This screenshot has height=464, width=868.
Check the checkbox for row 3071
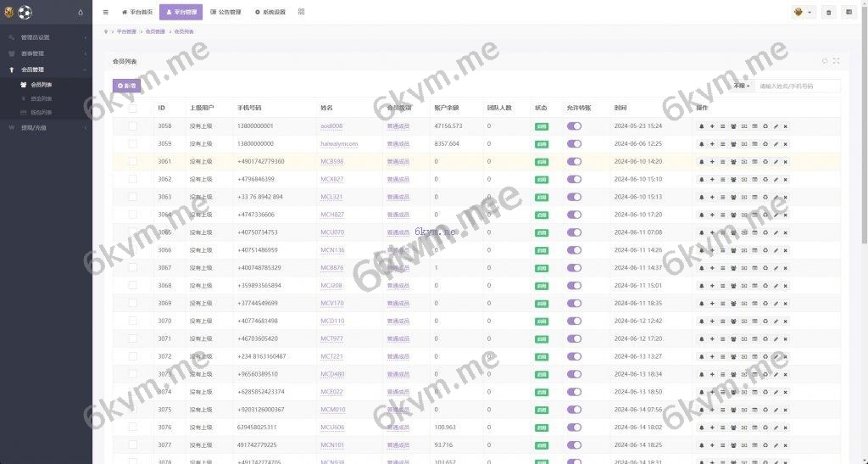pos(132,338)
